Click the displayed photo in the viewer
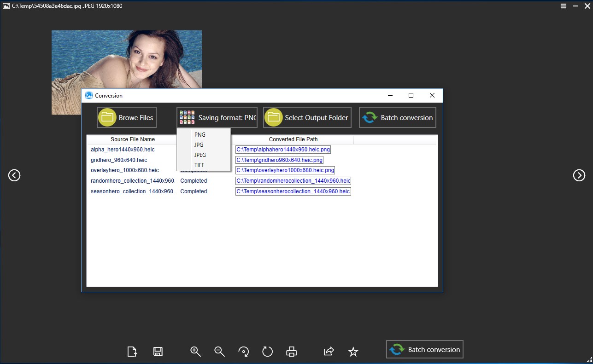 click(x=126, y=59)
